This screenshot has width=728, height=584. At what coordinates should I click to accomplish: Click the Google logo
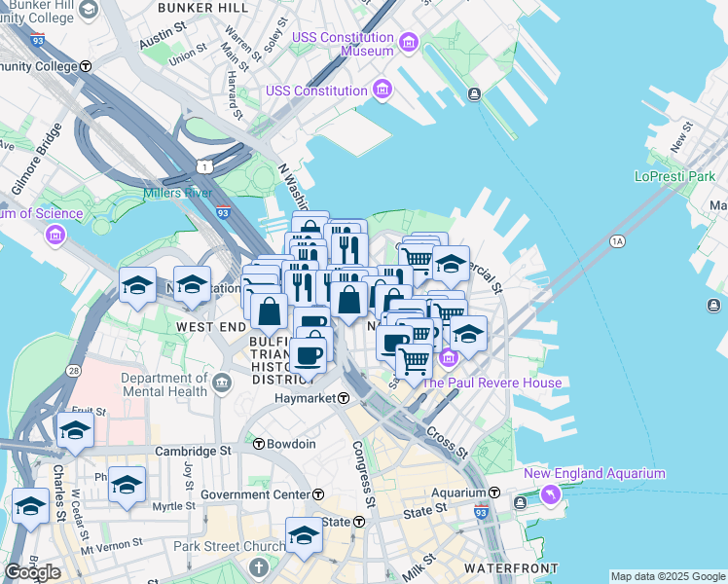pos(32,572)
